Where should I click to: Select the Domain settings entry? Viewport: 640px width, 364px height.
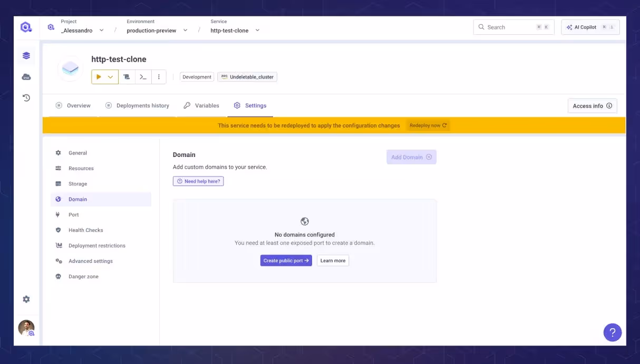click(77, 199)
